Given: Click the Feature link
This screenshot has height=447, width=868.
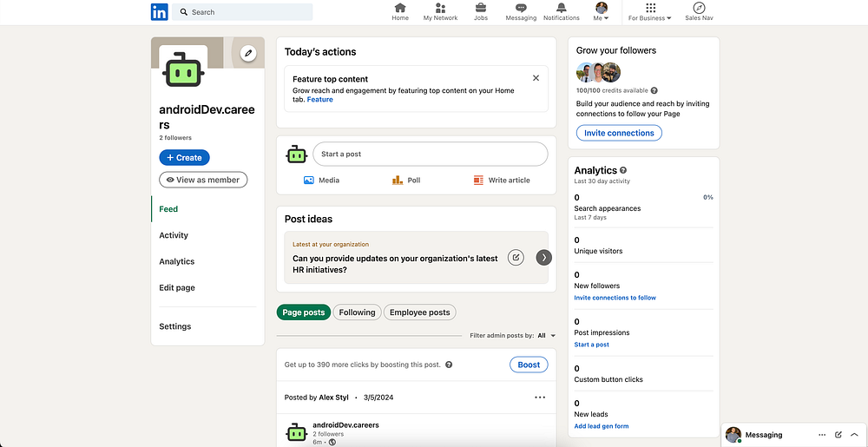Looking at the screenshot, I should coord(320,100).
